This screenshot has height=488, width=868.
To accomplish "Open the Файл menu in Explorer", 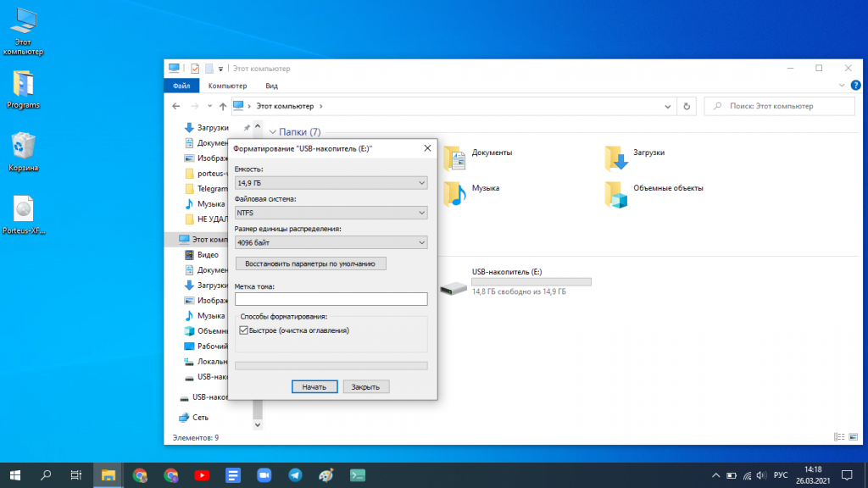I will coord(181,86).
